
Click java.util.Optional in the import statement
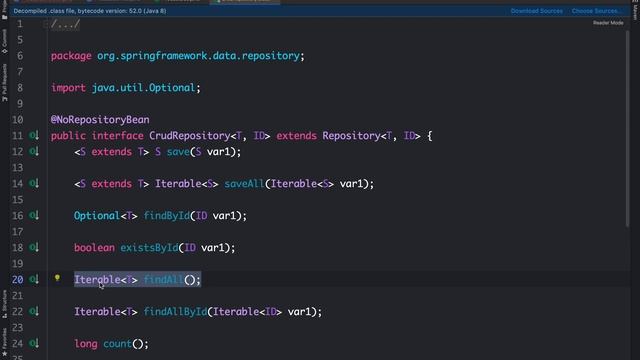point(143,88)
